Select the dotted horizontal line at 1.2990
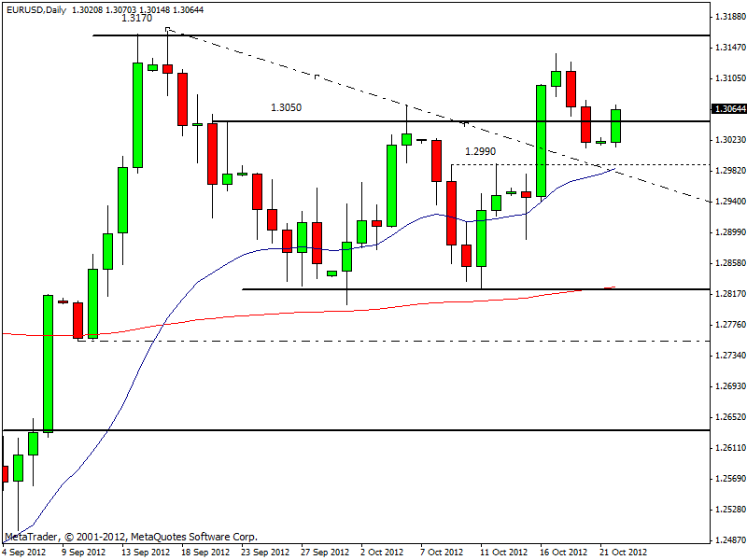747x560 pixels. point(579,164)
